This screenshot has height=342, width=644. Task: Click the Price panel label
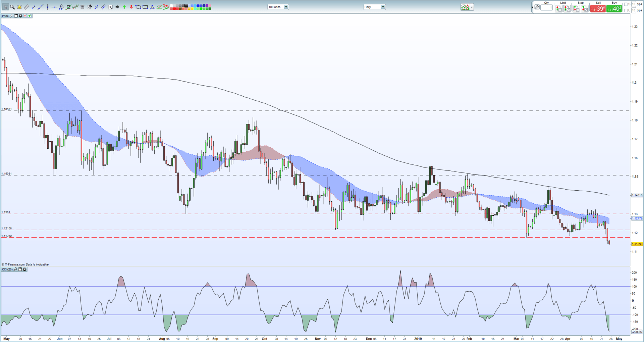coord(5,16)
